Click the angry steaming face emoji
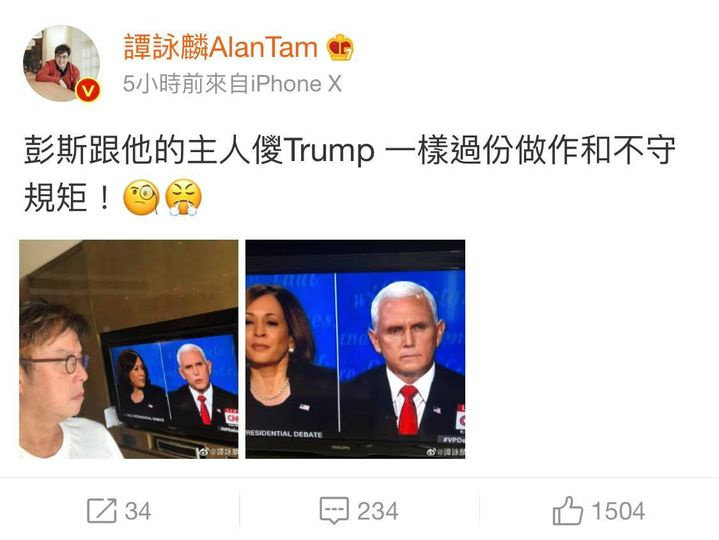Image resolution: width=719 pixels, height=540 pixels. [183, 198]
